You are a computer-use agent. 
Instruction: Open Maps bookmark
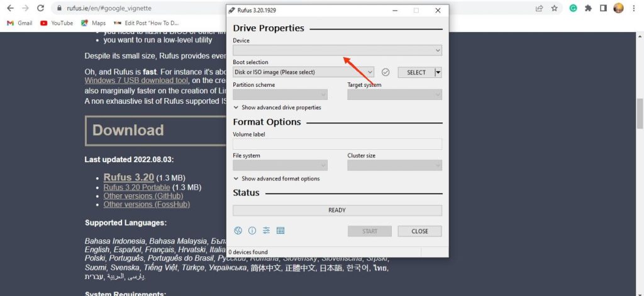(93, 23)
